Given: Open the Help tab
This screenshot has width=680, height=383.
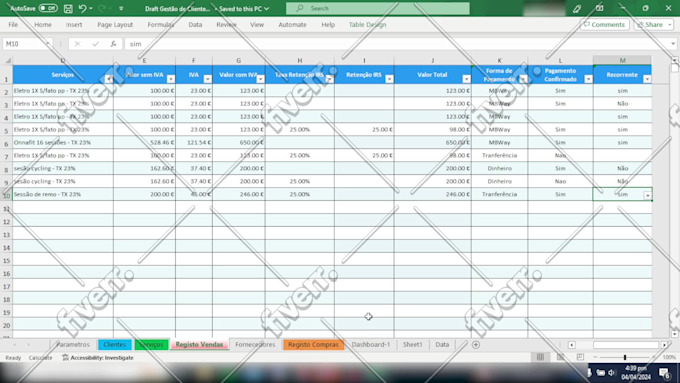Looking at the screenshot, I should point(328,25).
